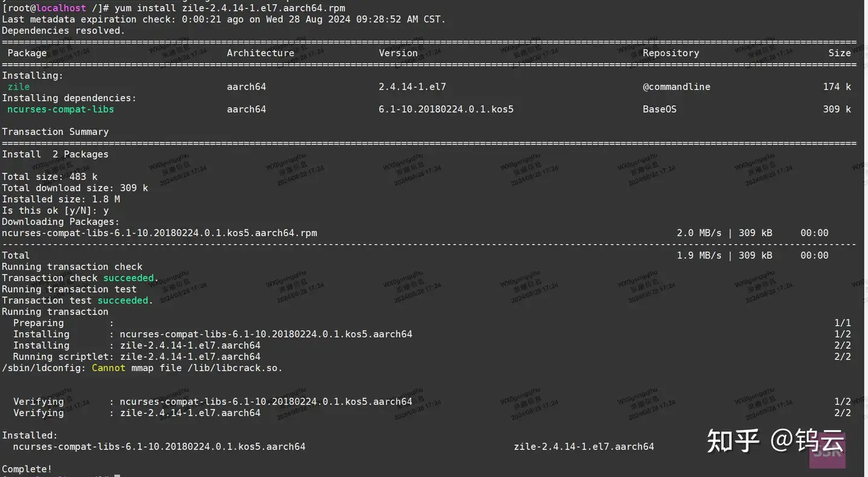Select the Version column header
Screen dimensions: 868x477
[x=398, y=52]
